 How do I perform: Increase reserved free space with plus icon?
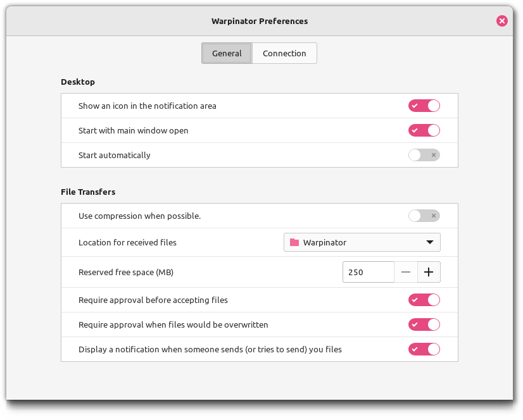coord(429,272)
